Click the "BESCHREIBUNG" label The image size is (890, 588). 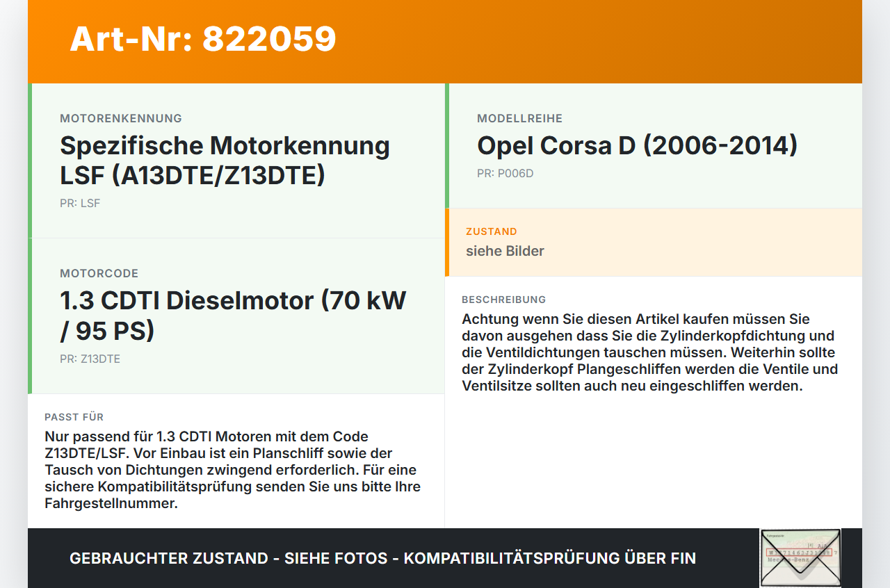tap(504, 300)
